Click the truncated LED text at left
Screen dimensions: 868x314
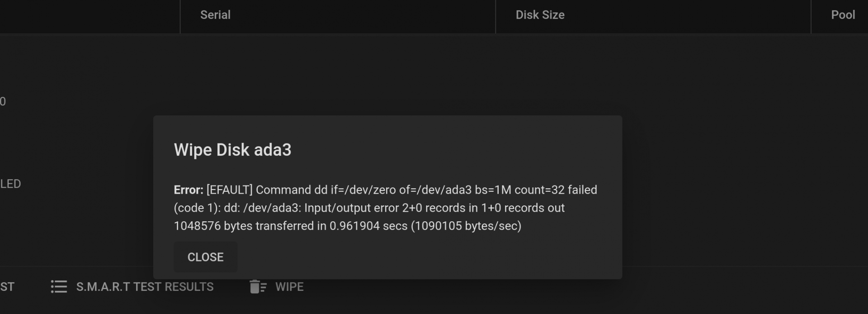click(10, 184)
